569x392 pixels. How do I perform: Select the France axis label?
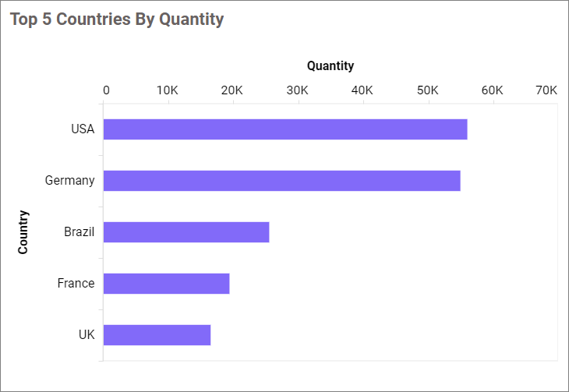click(x=76, y=284)
